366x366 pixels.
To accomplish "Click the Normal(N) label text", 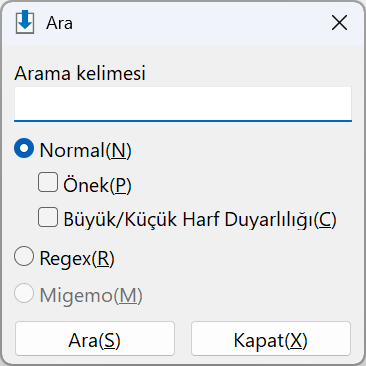I will (x=85, y=150).
